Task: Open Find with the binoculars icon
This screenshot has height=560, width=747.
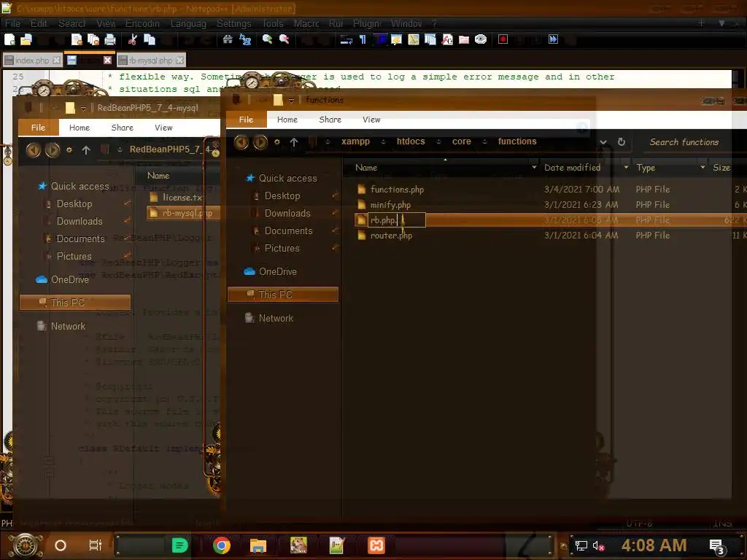Action: (228, 39)
